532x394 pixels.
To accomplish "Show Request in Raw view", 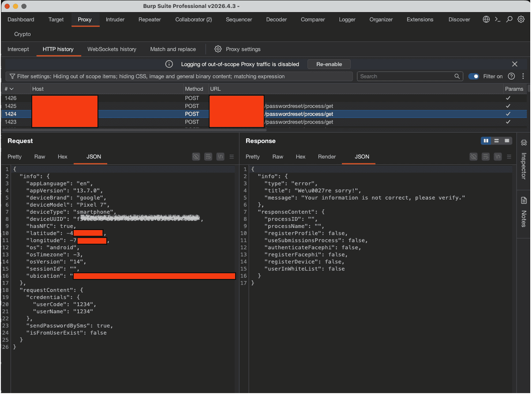I will 40,156.
